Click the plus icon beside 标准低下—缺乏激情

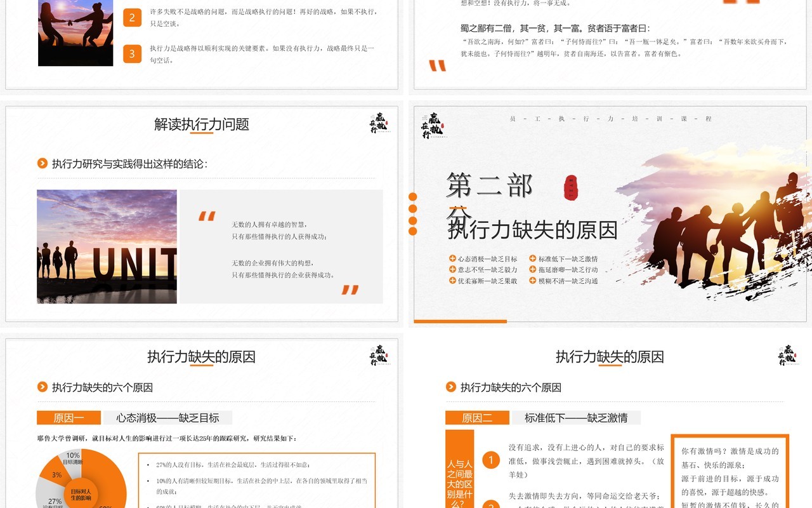pos(533,258)
